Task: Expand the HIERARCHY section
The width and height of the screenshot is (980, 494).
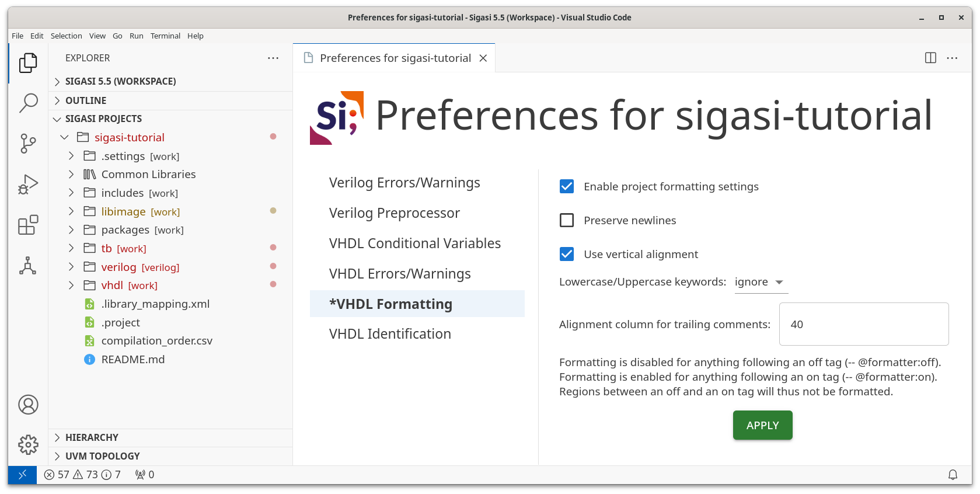Action: [57, 437]
